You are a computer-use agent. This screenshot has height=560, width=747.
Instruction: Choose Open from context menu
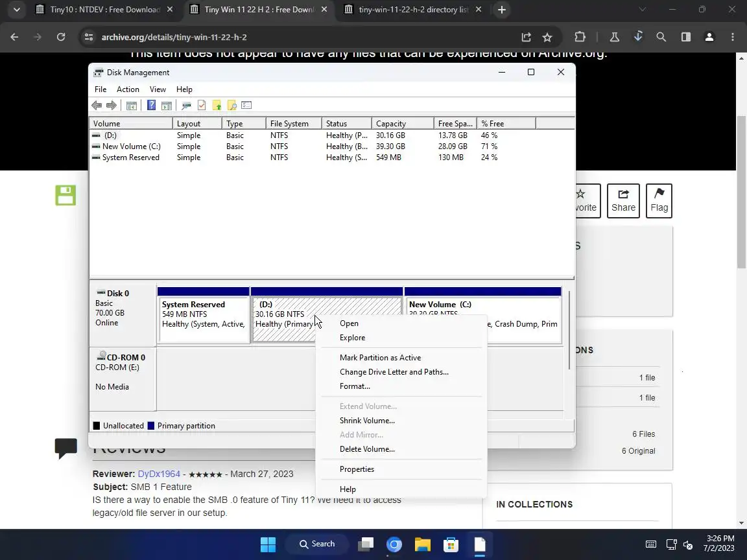(401, 323)
